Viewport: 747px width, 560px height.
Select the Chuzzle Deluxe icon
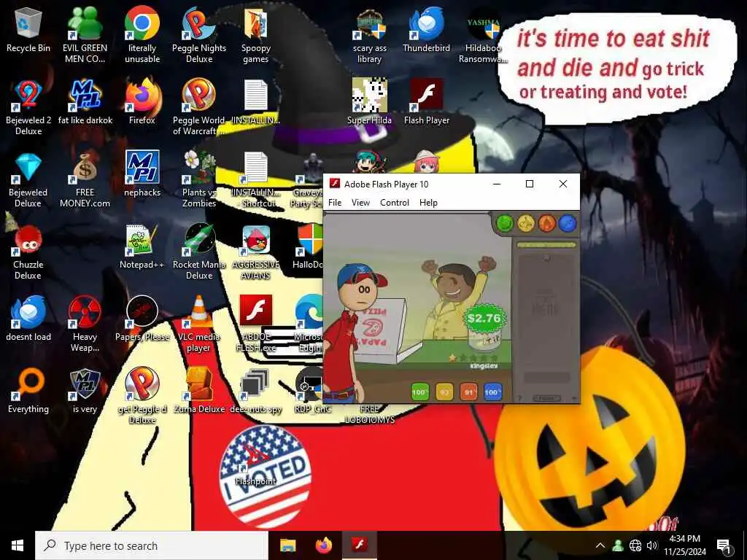pyautogui.click(x=28, y=252)
